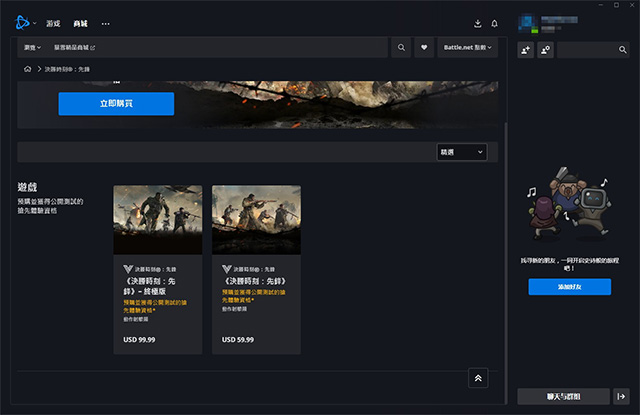Click the 遊戲 section heading

pyautogui.click(x=27, y=187)
